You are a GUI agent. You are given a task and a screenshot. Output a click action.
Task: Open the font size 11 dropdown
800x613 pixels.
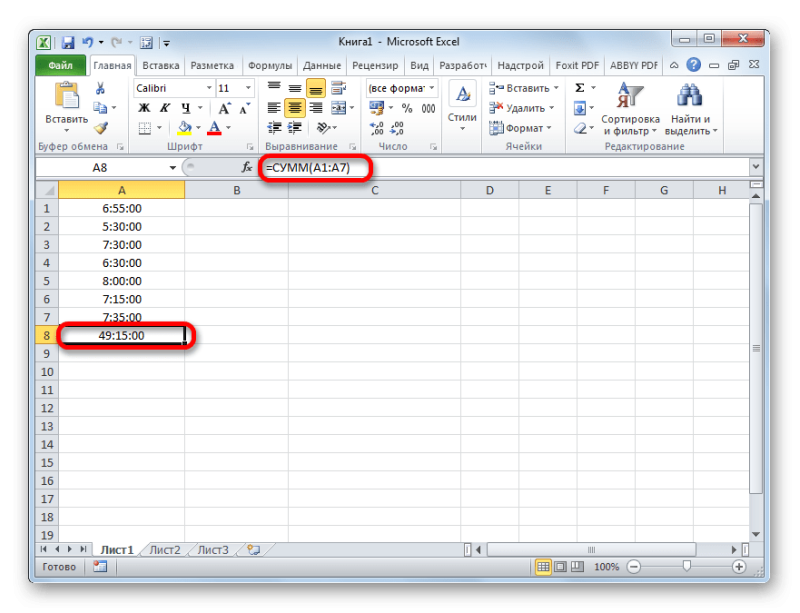pyautogui.click(x=248, y=88)
